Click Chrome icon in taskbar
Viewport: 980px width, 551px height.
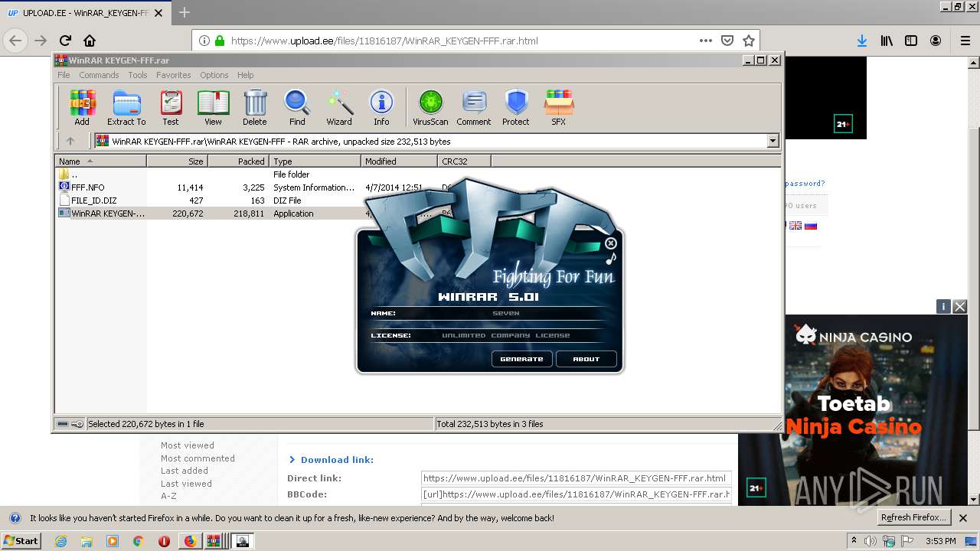point(138,541)
